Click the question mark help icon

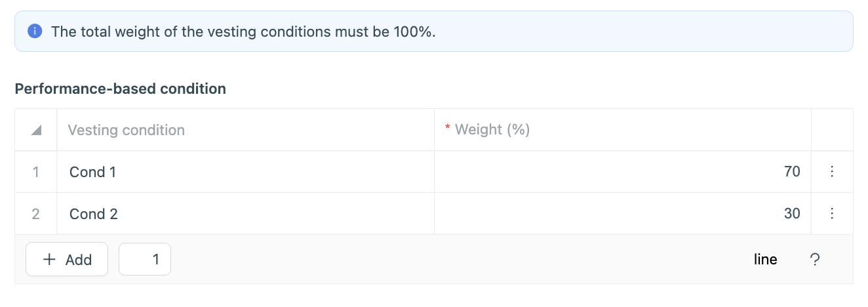[x=815, y=260]
